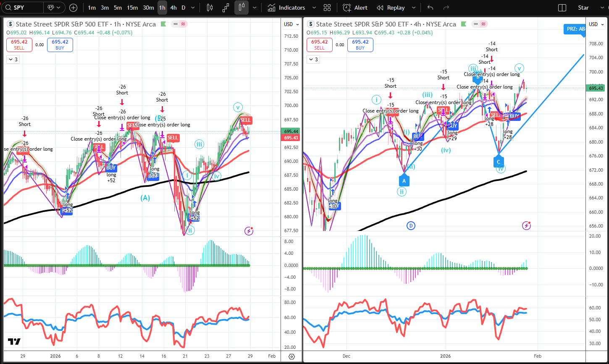Create an Alert
This screenshot has width=609, height=364.
(x=355, y=8)
